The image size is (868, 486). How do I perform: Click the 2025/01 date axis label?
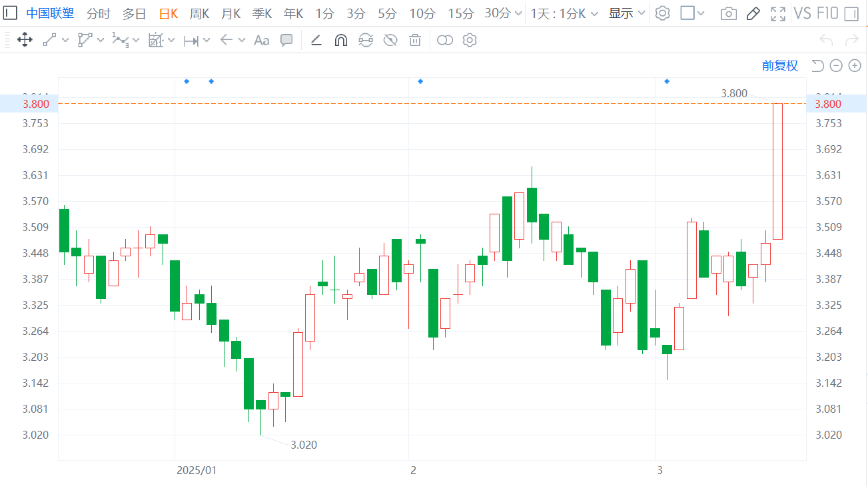[197, 470]
